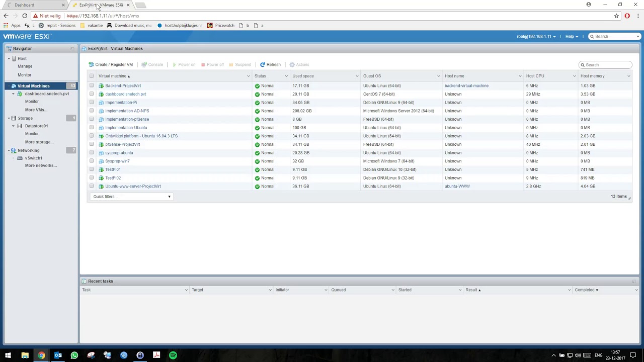Open WhatsApp from the taskbar
This screenshot has height=362, width=644.
(74, 355)
